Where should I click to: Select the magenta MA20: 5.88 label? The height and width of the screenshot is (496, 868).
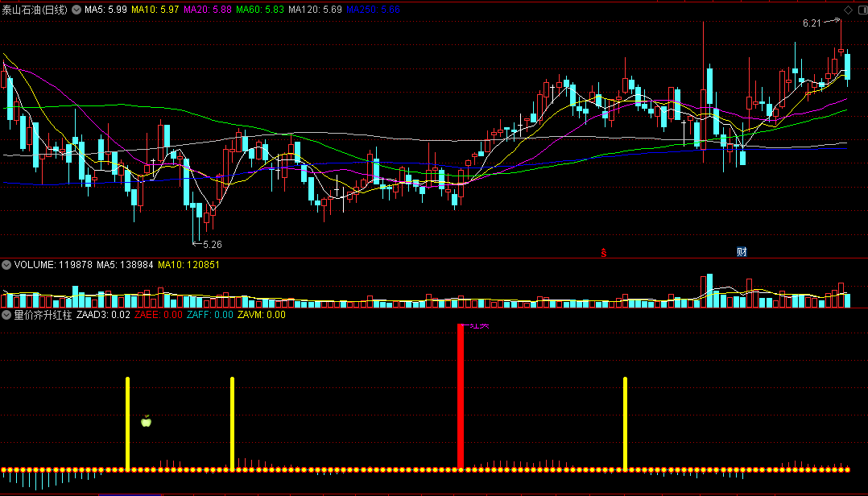click(208, 10)
